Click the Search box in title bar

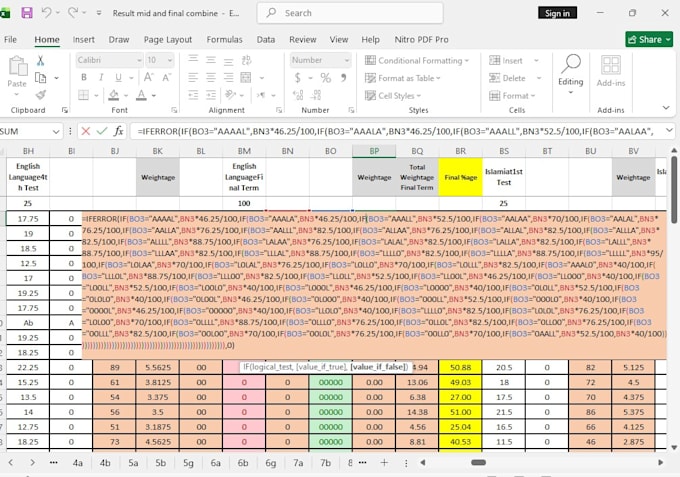[350, 13]
